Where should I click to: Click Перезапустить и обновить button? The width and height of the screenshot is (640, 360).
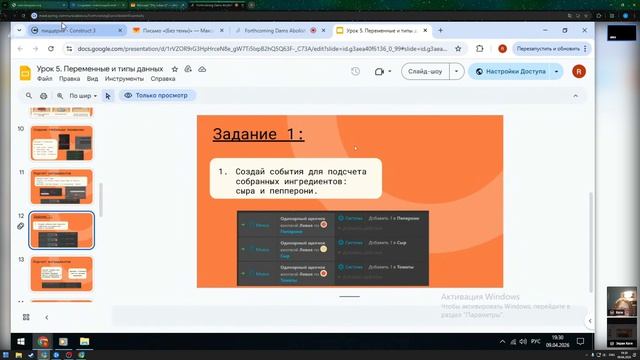548,49
